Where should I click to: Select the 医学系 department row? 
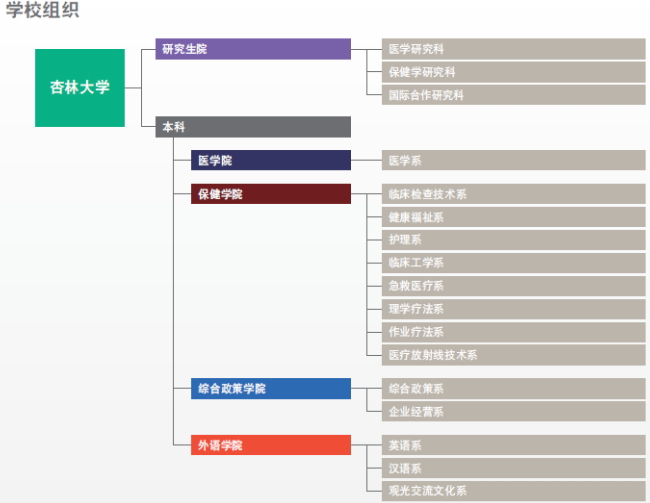point(513,160)
